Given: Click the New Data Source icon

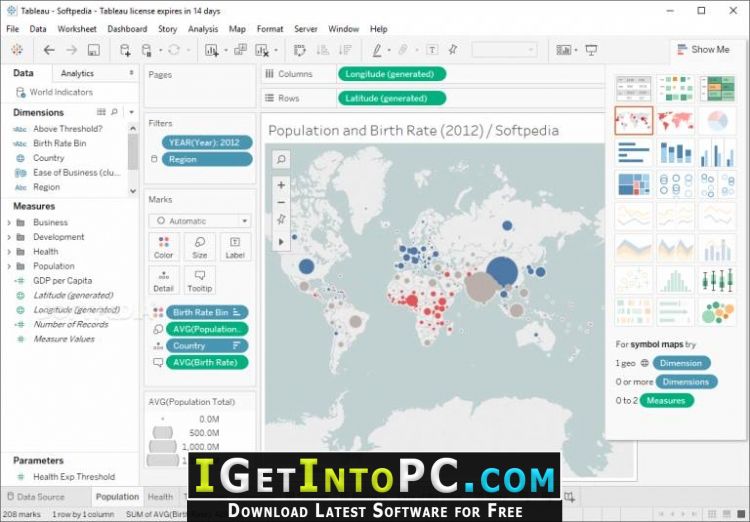Looking at the screenshot, I should click(x=125, y=50).
